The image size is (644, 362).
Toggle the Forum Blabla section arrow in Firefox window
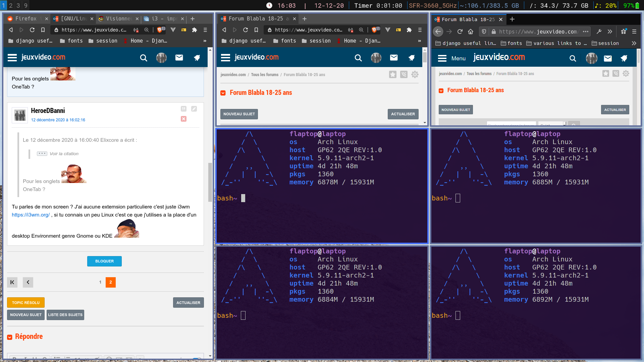[x=441, y=90]
